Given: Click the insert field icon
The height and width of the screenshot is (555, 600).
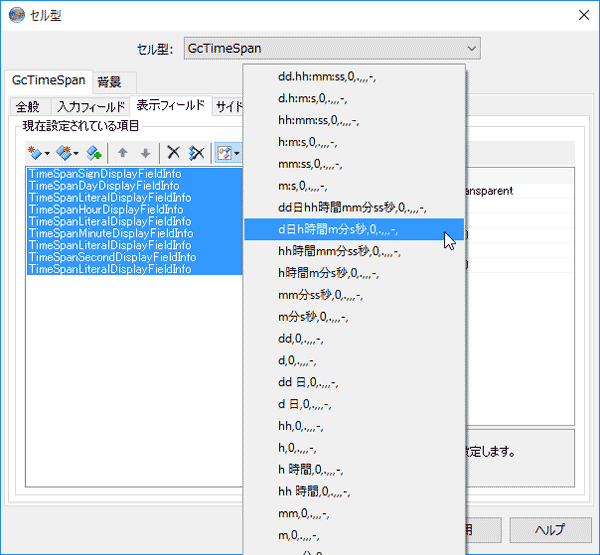Looking at the screenshot, I should [x=64, y=153].
